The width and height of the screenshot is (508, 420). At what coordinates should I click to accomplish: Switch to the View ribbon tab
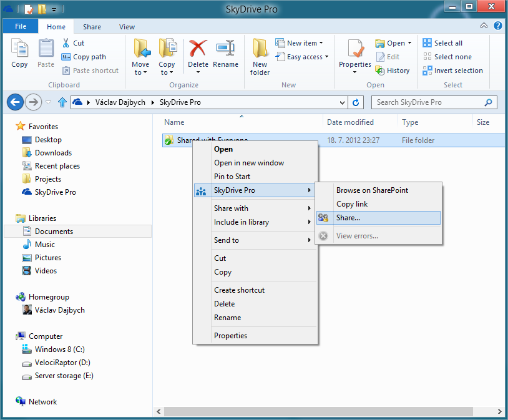127,27
